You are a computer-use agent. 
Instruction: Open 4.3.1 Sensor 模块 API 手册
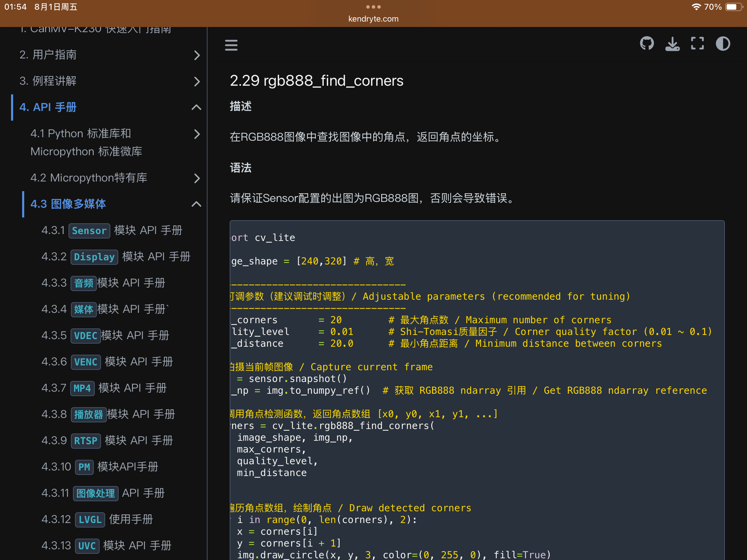(x=112, y=231)
